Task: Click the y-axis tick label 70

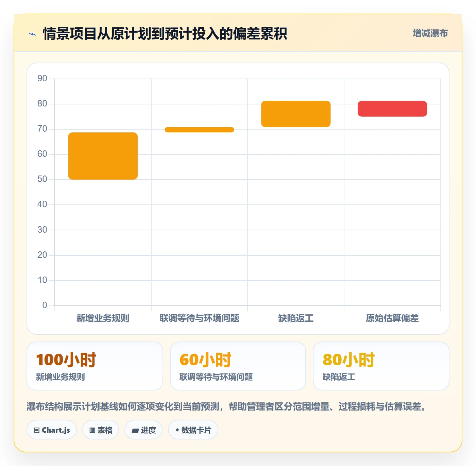Action: [x=42, y=129]
